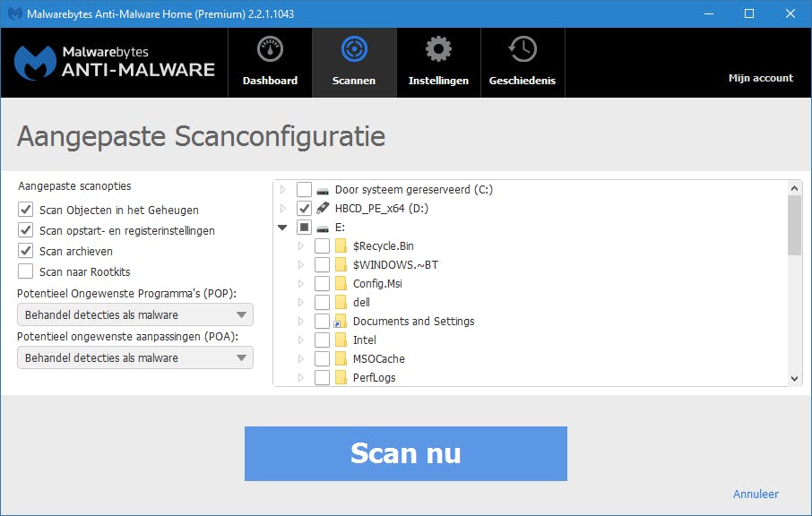Image resolution: width=812 pixels, height=516 pixels.
Task: Click the E: drive icon
Action: [x=323, y=228]
